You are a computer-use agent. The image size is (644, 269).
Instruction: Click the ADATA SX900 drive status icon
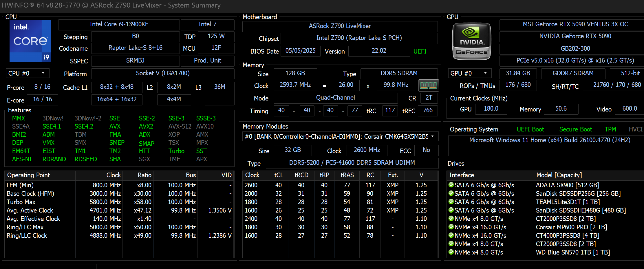point(451,185)
